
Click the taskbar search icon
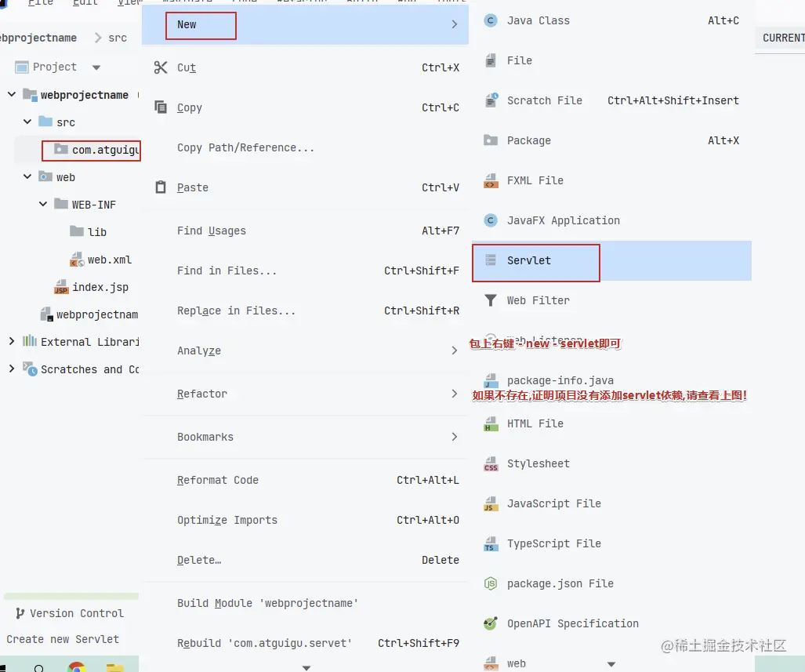[x=38, y=667]
